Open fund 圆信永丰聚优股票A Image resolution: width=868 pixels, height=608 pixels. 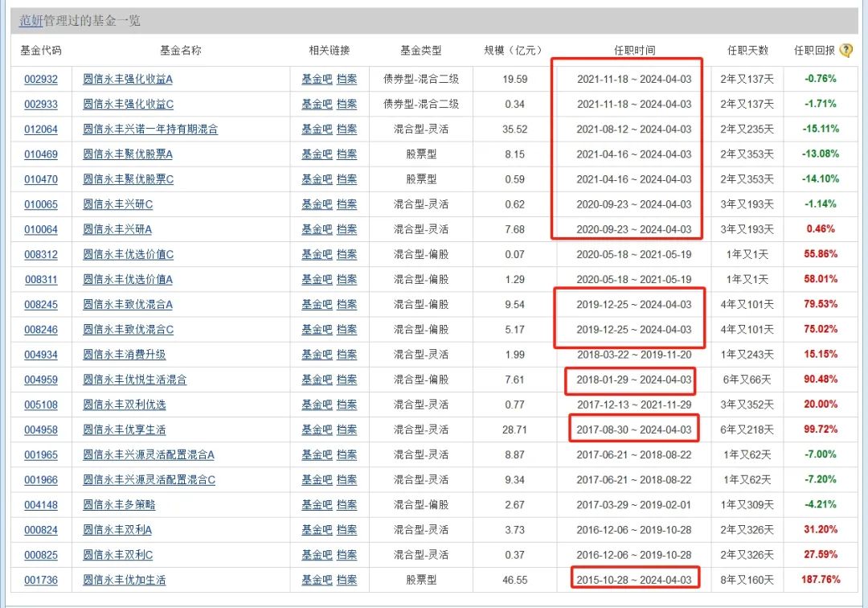point(128,154)
